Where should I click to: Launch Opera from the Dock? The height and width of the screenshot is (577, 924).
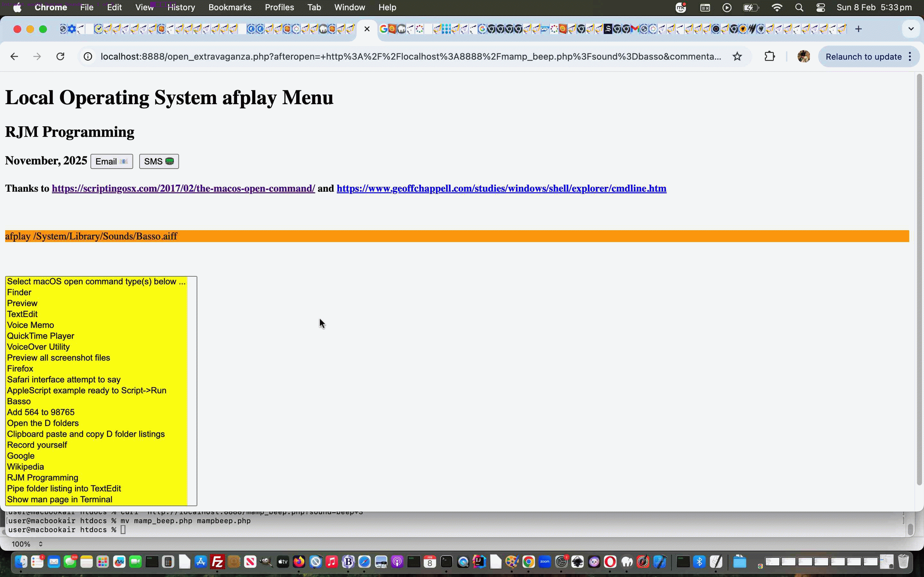610,561
